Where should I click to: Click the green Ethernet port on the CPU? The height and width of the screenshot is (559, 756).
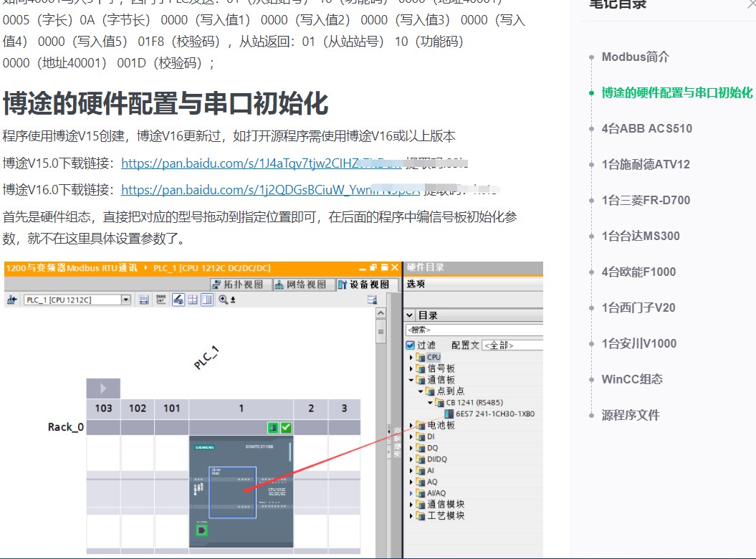201,530
